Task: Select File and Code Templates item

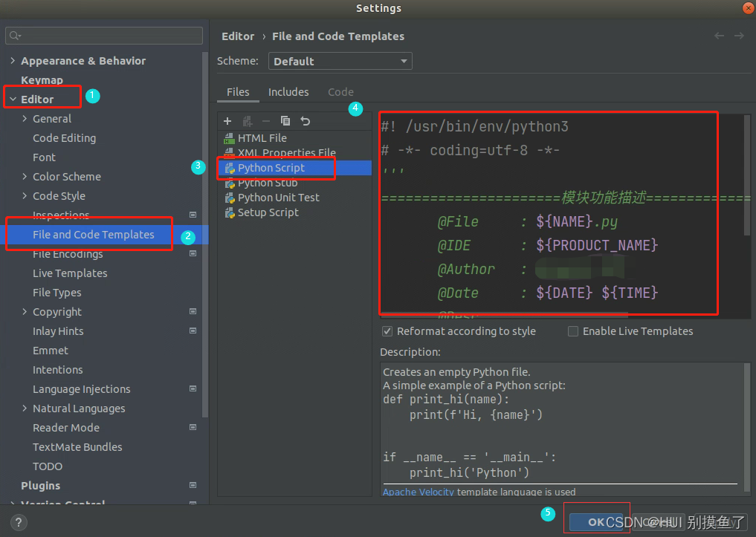Action: 94,235
